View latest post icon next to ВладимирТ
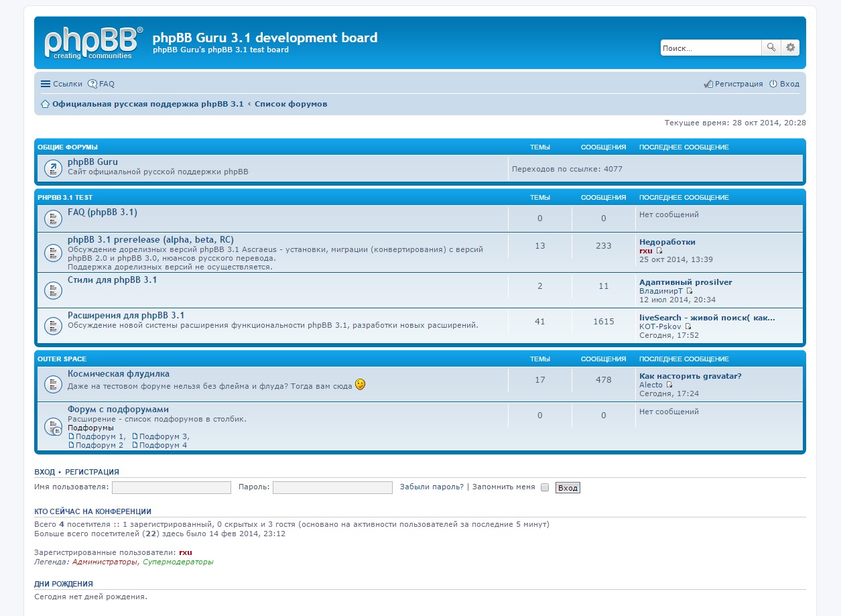 pos(690,291)
